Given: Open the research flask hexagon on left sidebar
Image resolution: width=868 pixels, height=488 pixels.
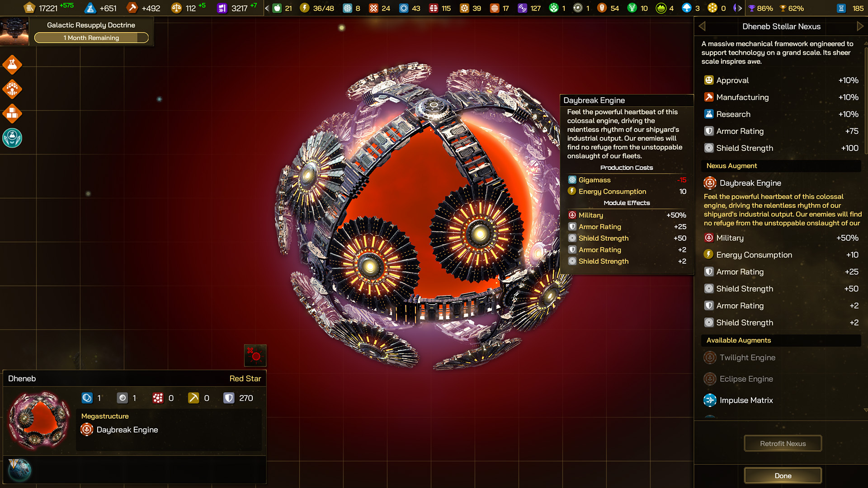Looking at the screenshot, I should coord(12,65).
